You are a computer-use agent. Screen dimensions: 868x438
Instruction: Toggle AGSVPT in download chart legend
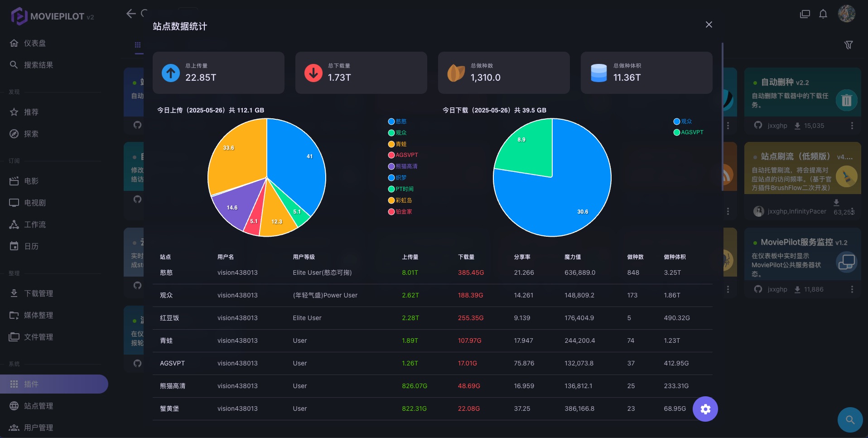689,132
